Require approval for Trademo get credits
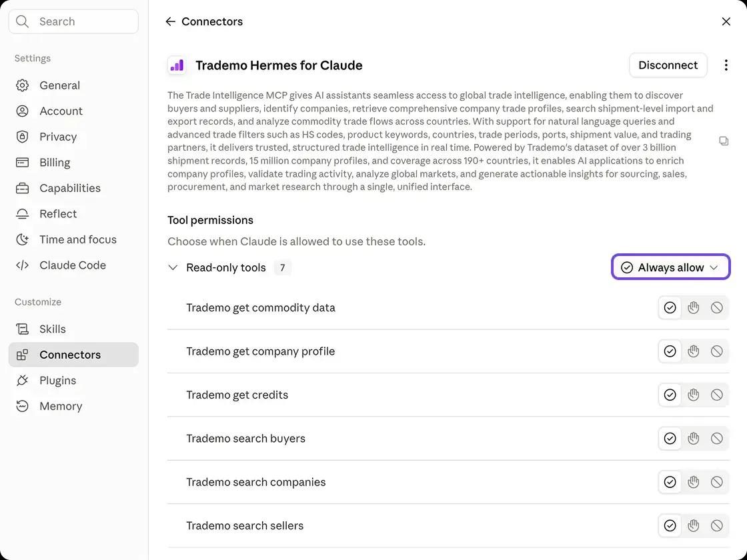This screenshot has height=560, width=747. (x=693, y=395)
